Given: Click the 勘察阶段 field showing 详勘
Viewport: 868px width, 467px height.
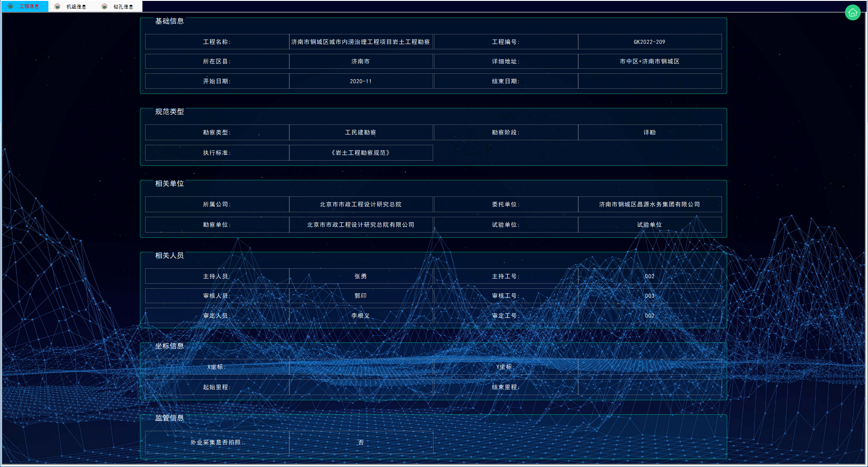Looking at the screenshot, I should click(x=649, y=133).
